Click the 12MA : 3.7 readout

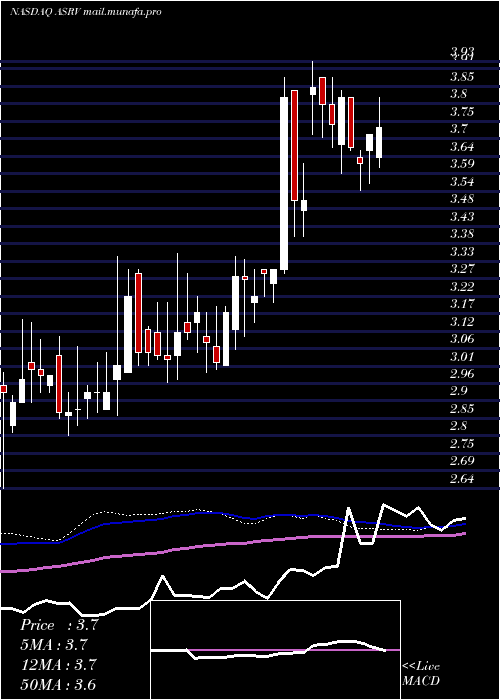point(58,665)
